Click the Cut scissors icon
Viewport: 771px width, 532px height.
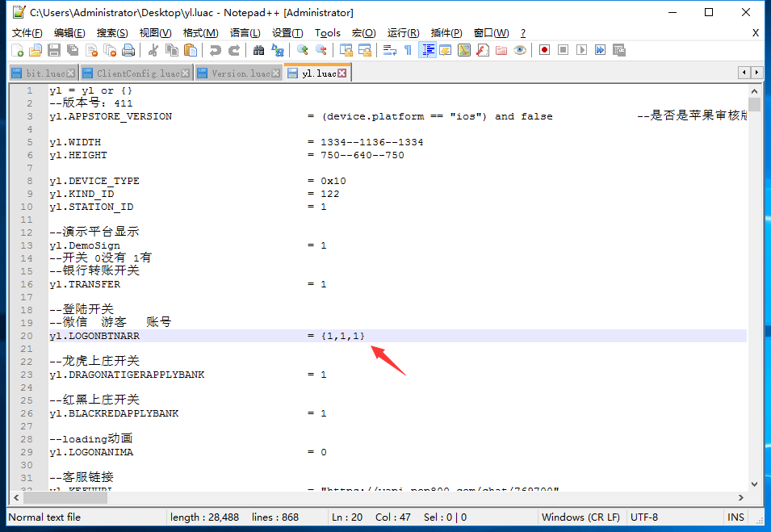click(153, 50)
